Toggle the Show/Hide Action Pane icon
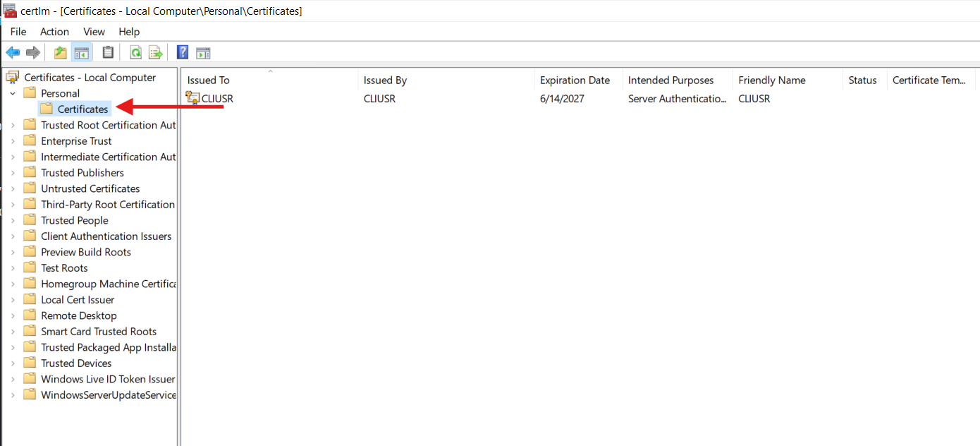This screenshot has width=980, height=446. pyautogui.click(x=203, y=52)
